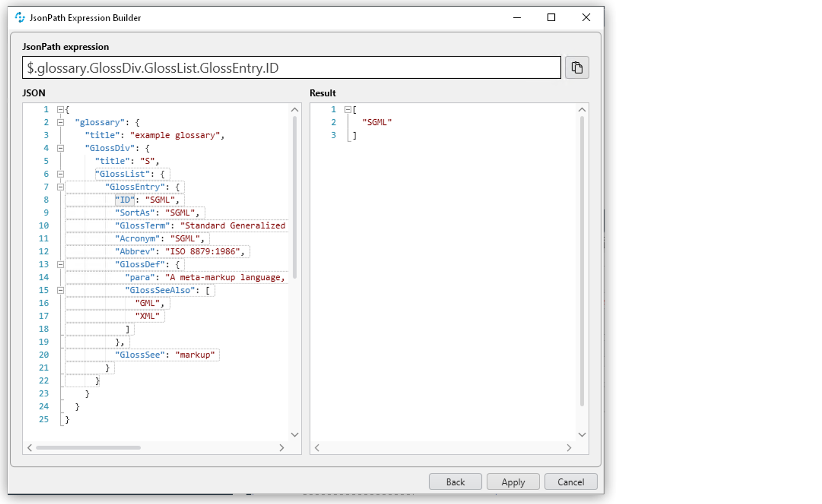
Task: Collapse the "GlossDef" node
Action: [60, 264]
